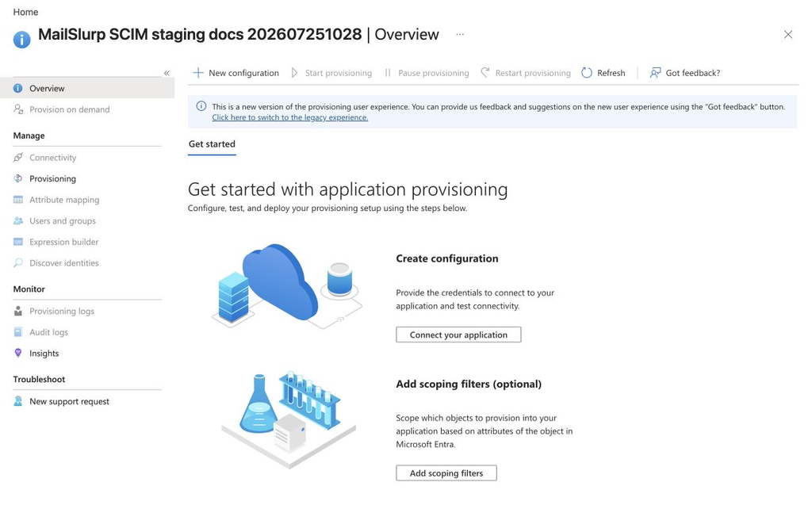Click the plus icon for New configuration
Screen dimensions: 812x505
197,73
